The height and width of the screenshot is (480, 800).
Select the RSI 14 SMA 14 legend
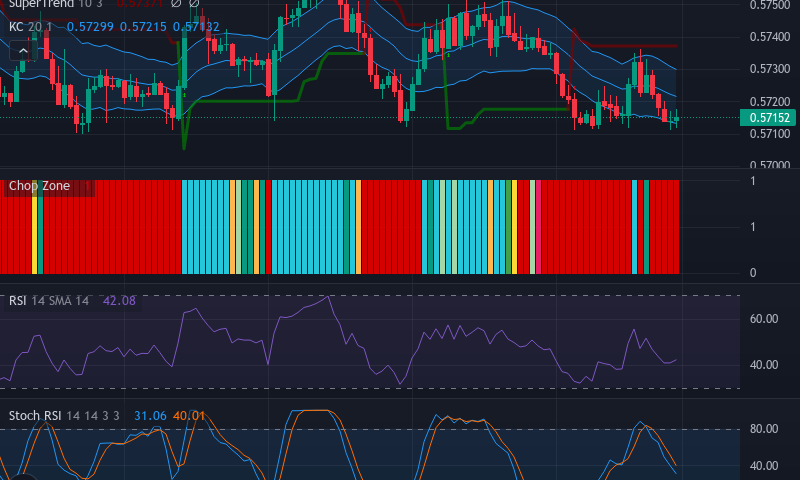[x=49, y=301]
